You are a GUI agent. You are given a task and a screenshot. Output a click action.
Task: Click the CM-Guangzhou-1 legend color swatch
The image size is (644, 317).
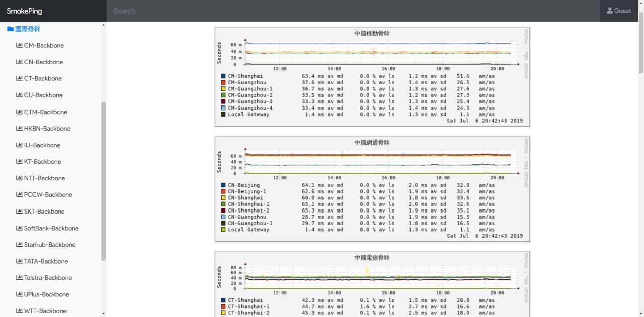223,89
